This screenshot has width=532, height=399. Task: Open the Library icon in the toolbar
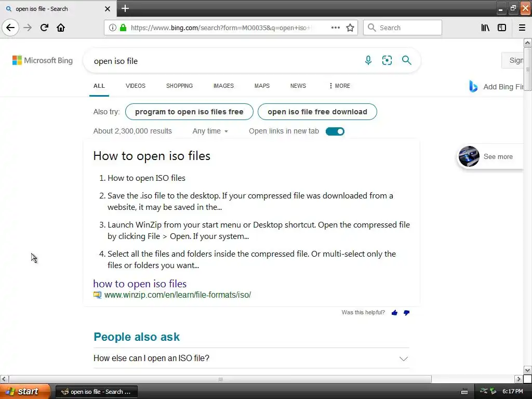485,28
